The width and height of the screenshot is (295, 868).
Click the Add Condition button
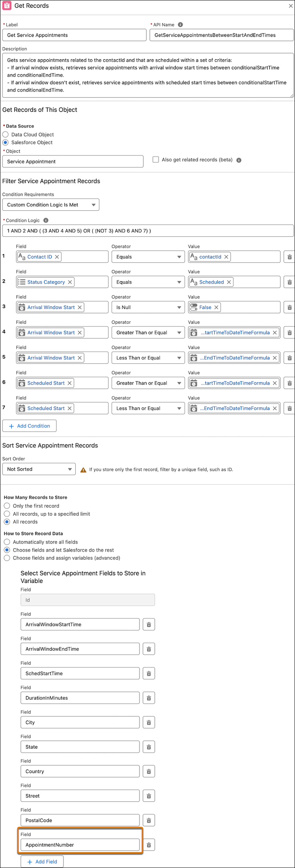pyautogui.click(x=29, y=426)
